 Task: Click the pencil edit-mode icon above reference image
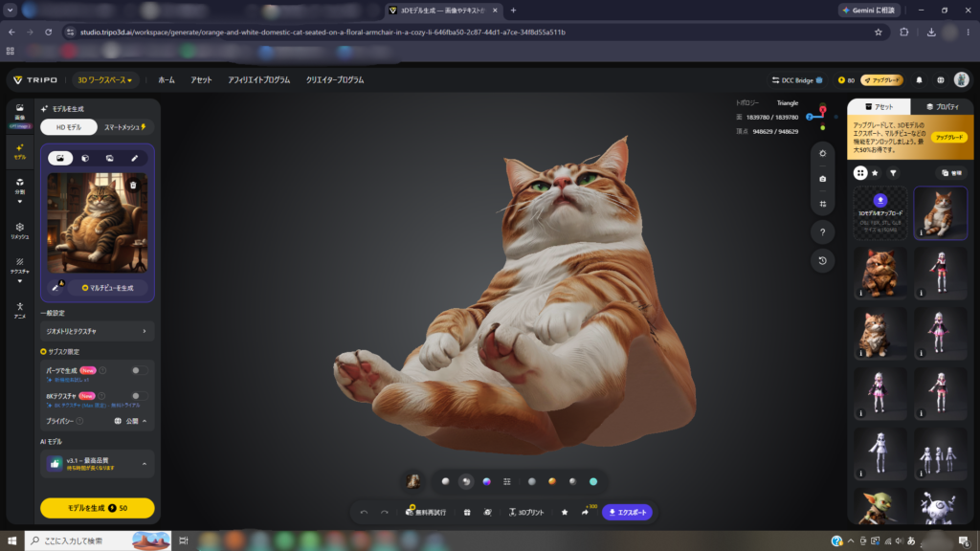134,158
